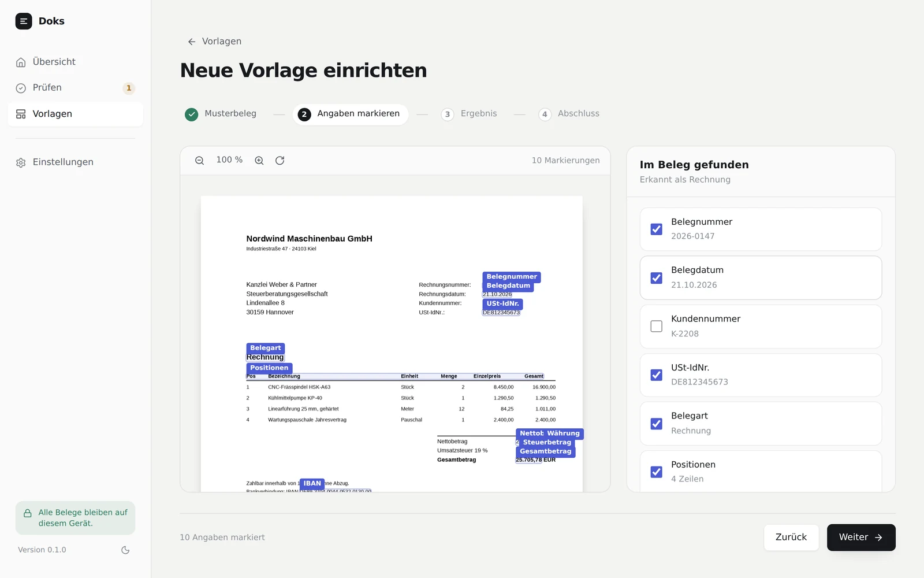924x578 pixels.
Task: Click the 10 Angaben markiert status text
Action: pos(222,538)
